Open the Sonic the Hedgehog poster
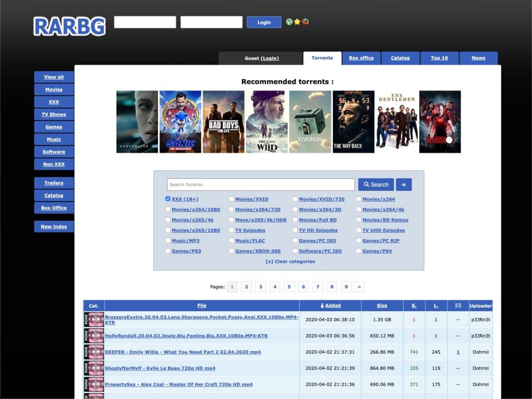Image resolution: width=532 pixels, height=399 pixels. [180, 122]
